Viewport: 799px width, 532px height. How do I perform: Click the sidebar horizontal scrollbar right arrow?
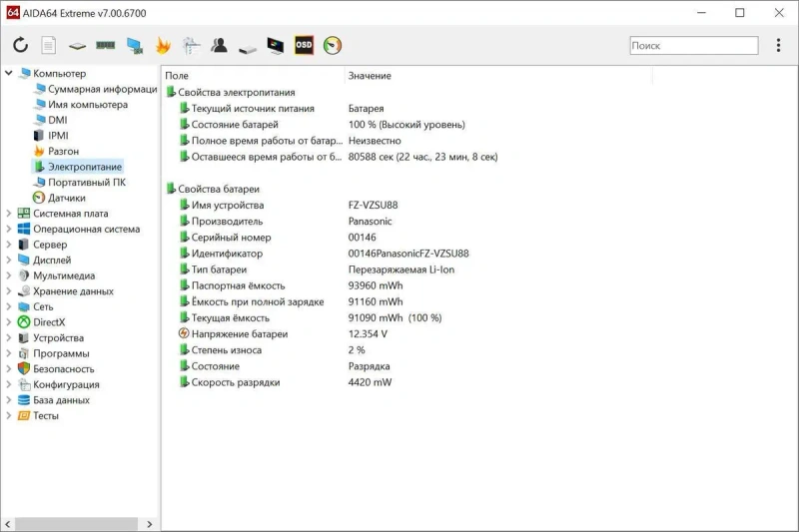(x=149, y=524)
